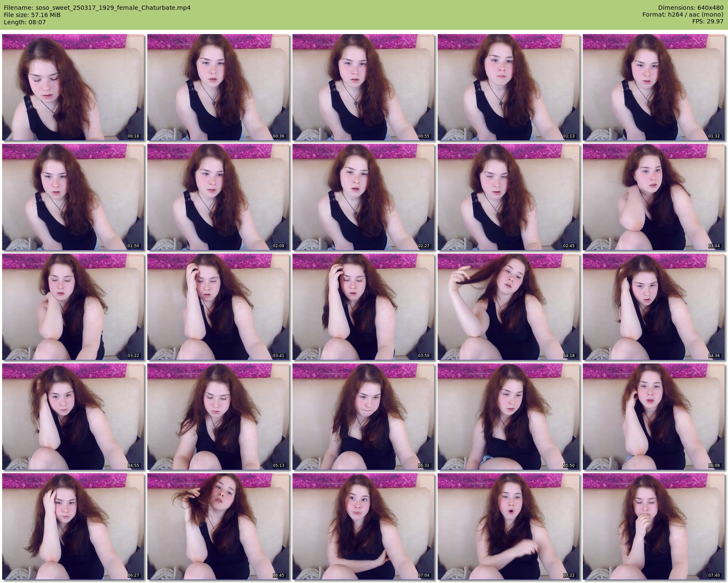
Task: Click the last frame timestamped 07:40
Action: coord(653,526)
